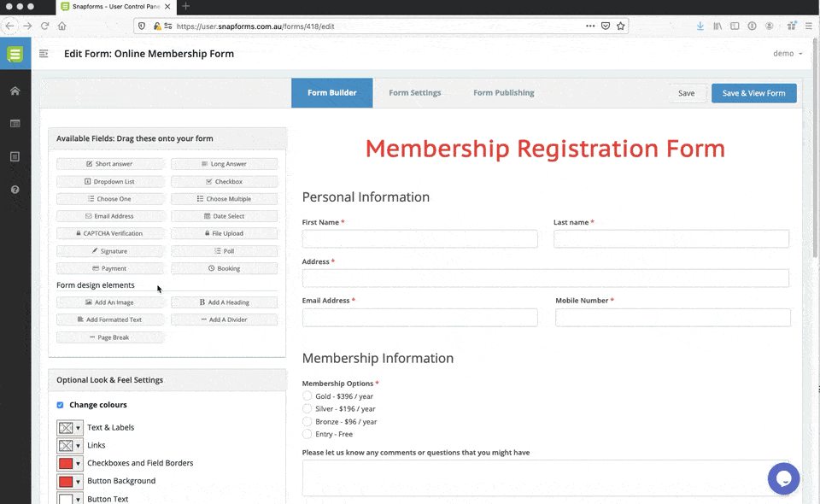This screenshot has width=820, height=504.
Task: Click the Pocket save icon in address bar
Action: point(606,26)
